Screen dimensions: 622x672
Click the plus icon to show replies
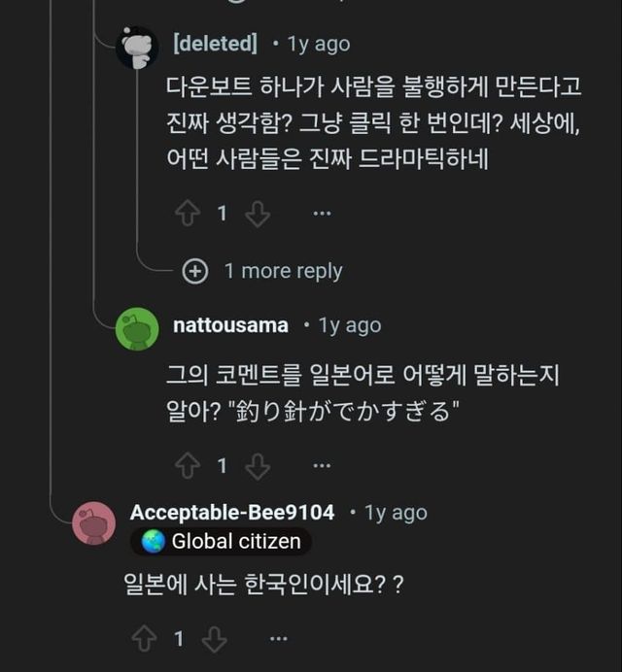(x=195, y=271)
